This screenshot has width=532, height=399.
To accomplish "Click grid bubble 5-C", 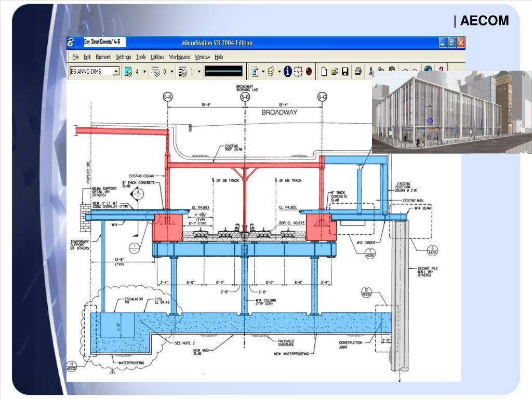I will (322, 97).
